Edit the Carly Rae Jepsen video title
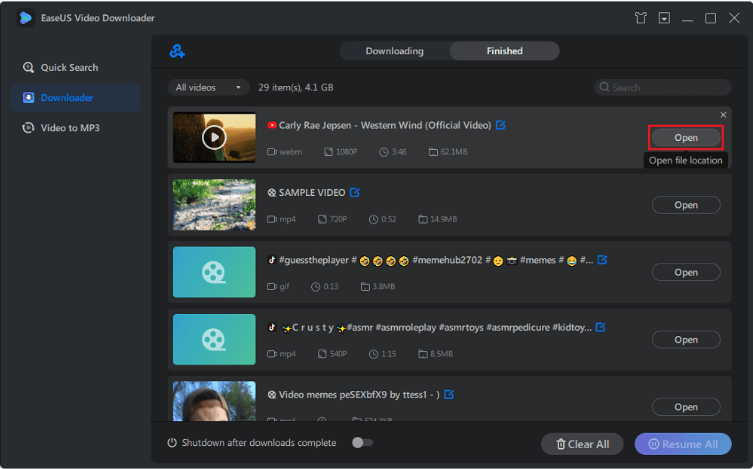The width and height of the screenshot is (753, 469). point(501,125)
